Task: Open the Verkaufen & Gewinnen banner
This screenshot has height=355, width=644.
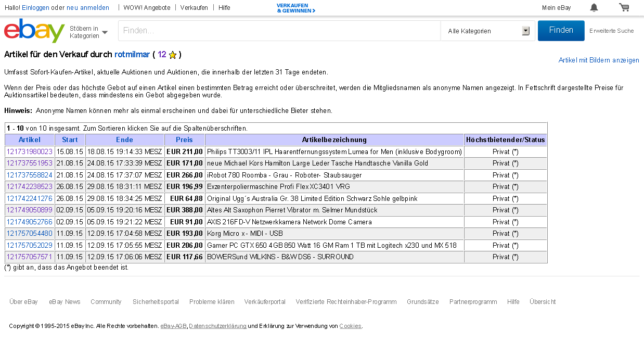Action: pyautogui.click(x=296, y=8)
